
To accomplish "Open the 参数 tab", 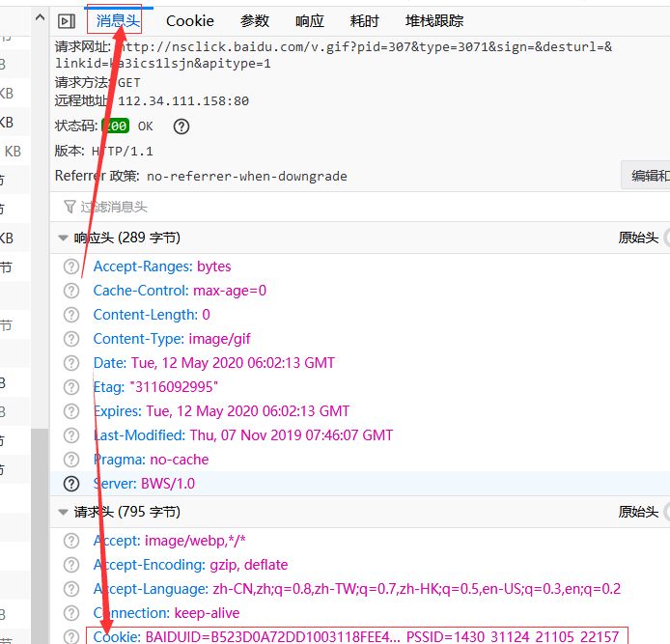I will (255, 20).
